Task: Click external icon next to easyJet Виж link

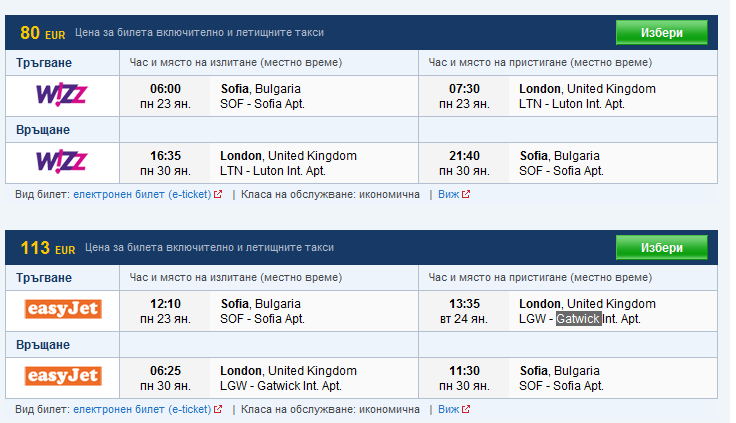Action: click(466, 409)
